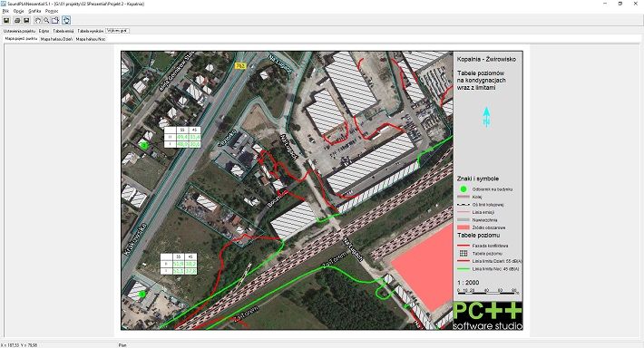Screen dimensions: 644x348
Task: Open the Tabela emisji tab
Action: point(63,31)
